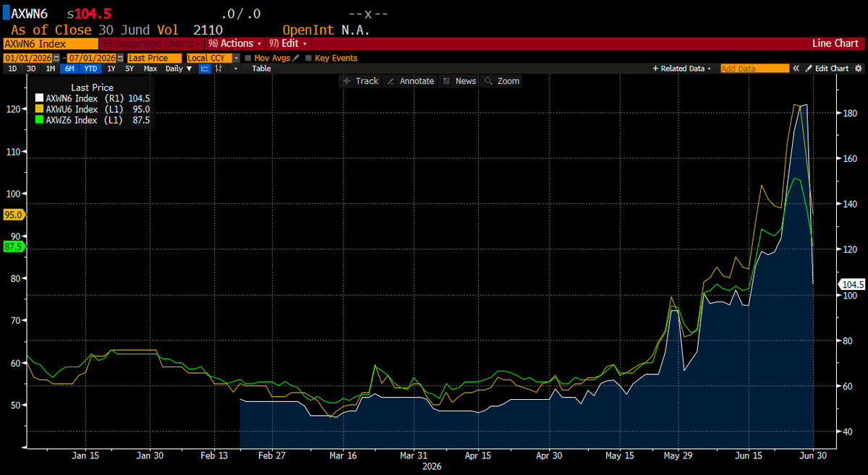The width and height of the screenshot is (868, 475).
Task: Activate the Track crosshair tool
Action: [360, 81]
